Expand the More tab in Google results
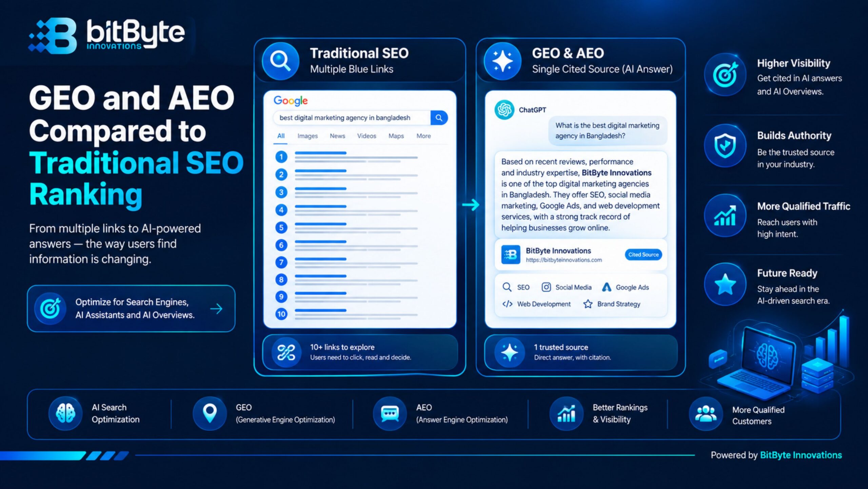868x489 pixels. (423, 136)
